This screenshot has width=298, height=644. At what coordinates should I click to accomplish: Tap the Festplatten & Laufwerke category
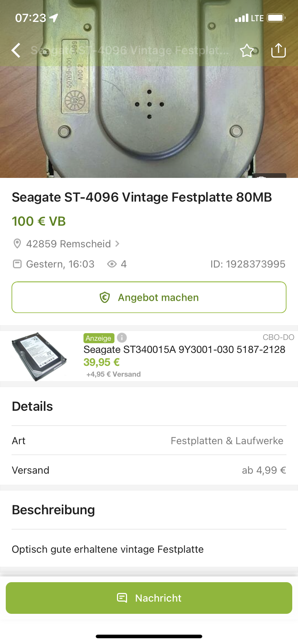227,441
